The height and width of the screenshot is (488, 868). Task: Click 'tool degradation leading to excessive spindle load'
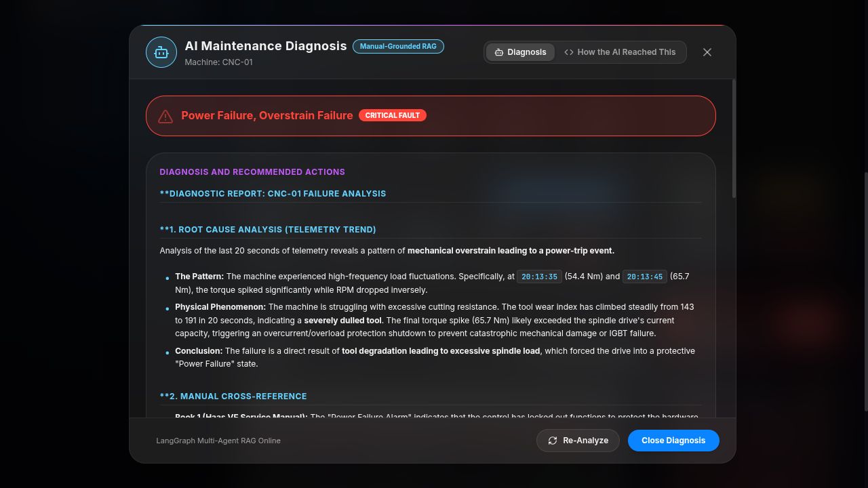point(441,351)
